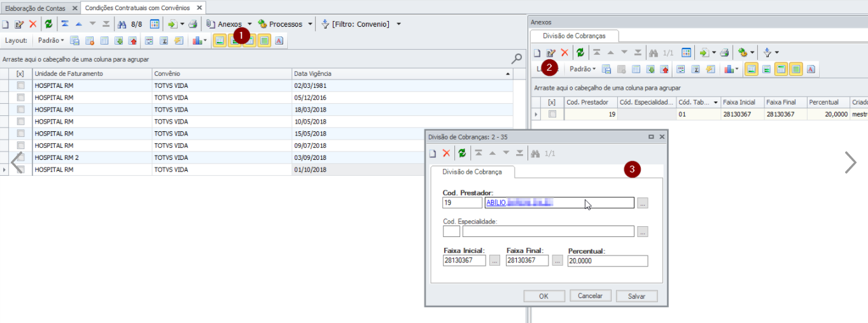This screenshot has width=868, height=323.
Task: Click the printer icon in main toolbar
Action: (192, 24)
